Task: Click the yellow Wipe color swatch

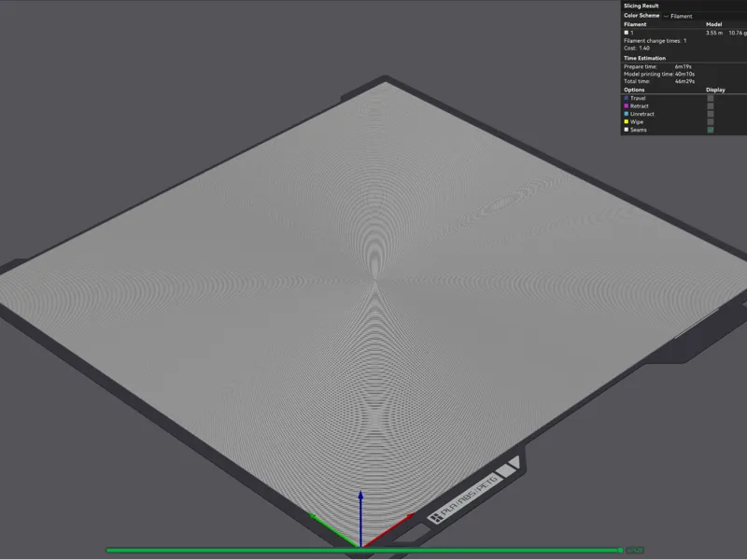Action: 627,122
